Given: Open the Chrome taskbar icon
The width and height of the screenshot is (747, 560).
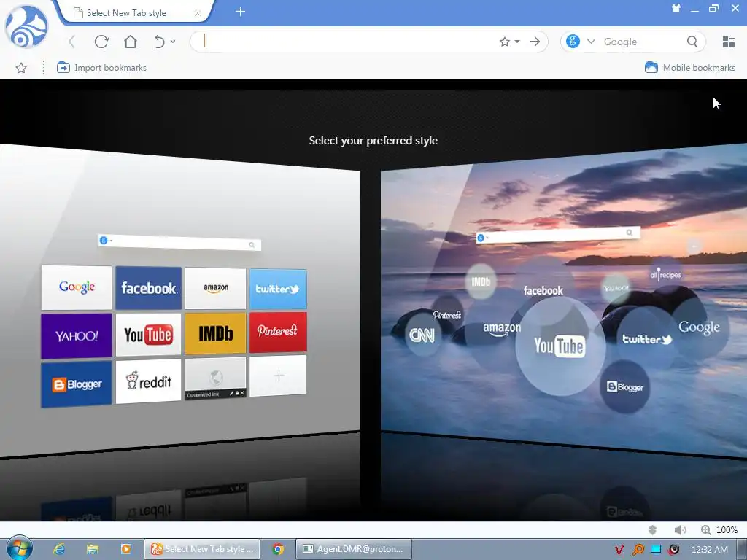Looking at the screenshot, I should point(278,549).
